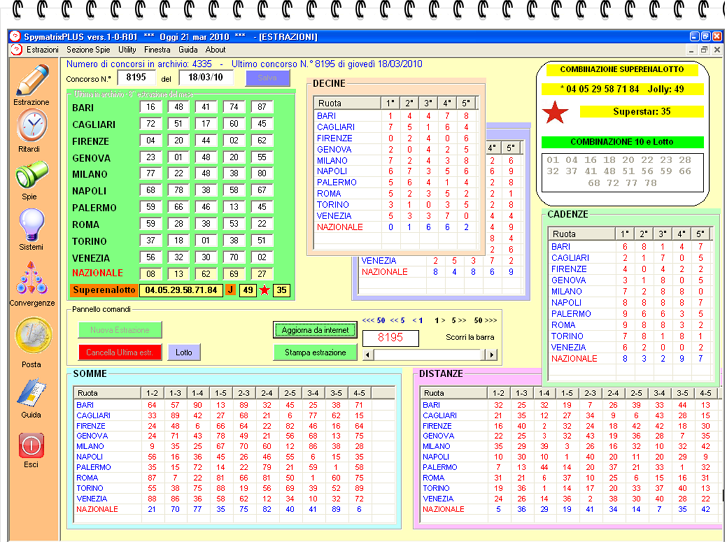Image resolution: width=727 pixels, height=542 pixels.
Task: Select the FIRENZE row in SOMME table
Action: (x=234, y=426)
